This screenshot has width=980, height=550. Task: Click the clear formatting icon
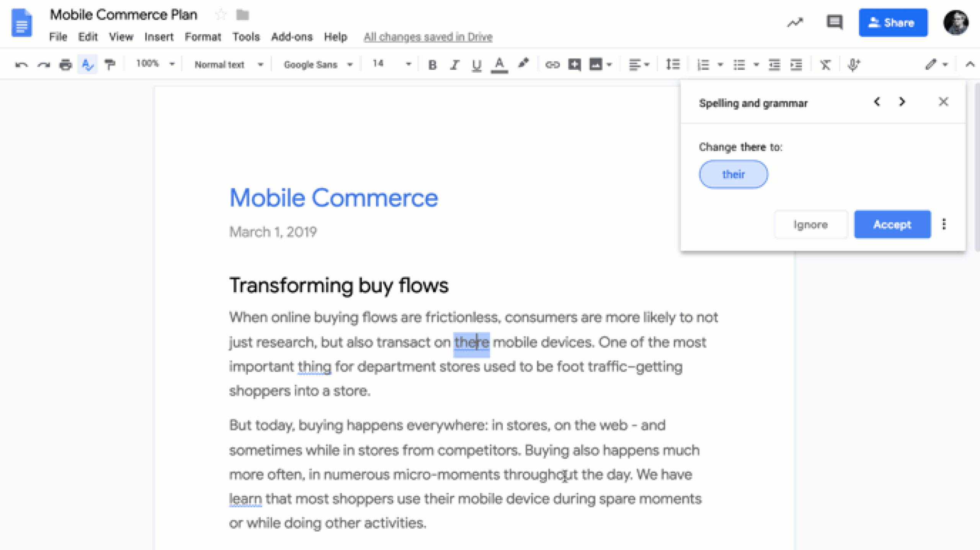(825, 65)
